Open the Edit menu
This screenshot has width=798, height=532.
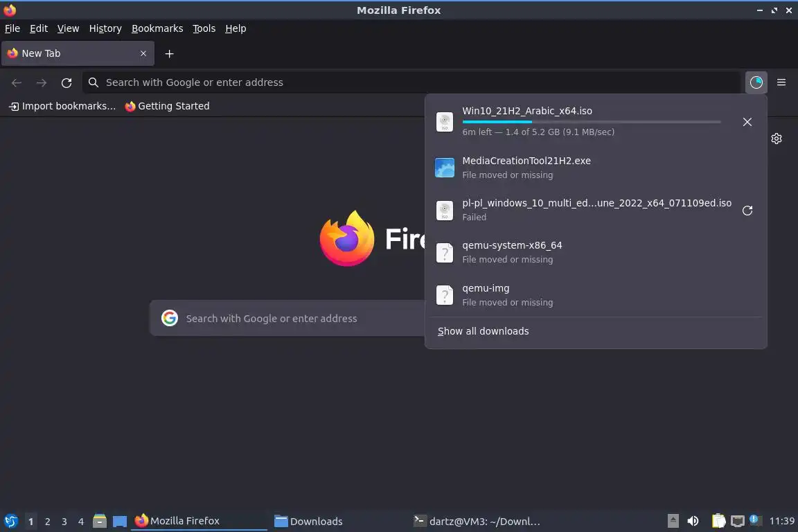[39, 28]
